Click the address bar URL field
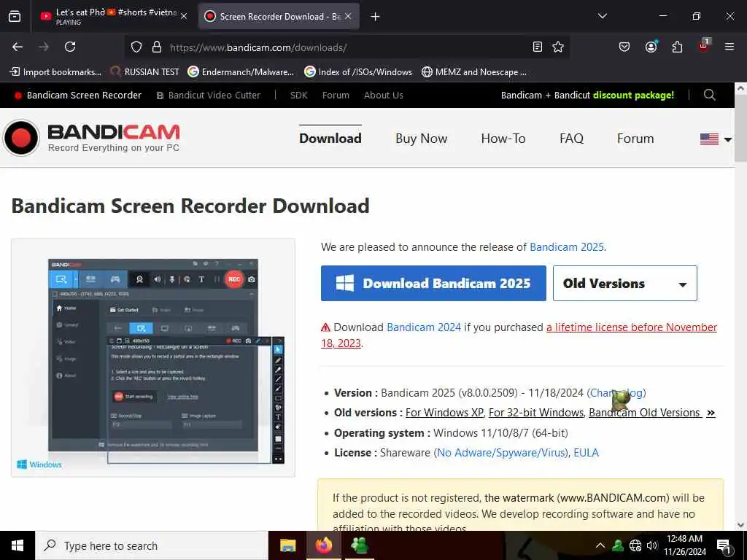Viewport: 747px width, 560px height. coord(347,47)
